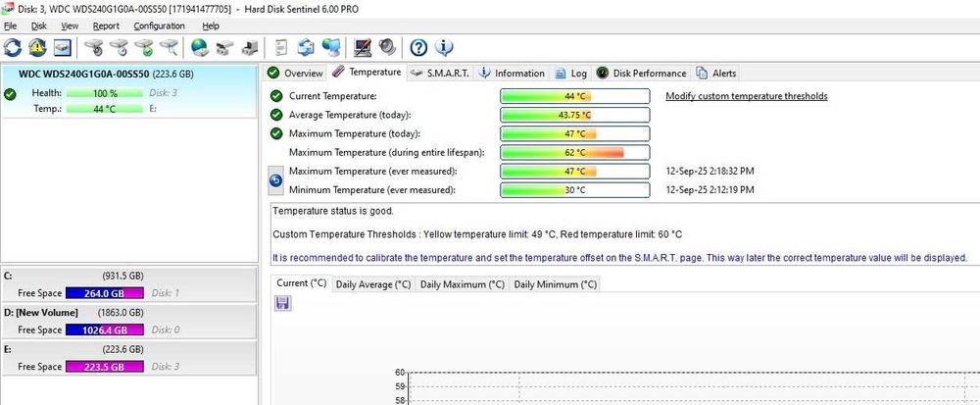Open the Disk menu
The width and height of the screenshot is (980, 405).
tap(39, 25)
